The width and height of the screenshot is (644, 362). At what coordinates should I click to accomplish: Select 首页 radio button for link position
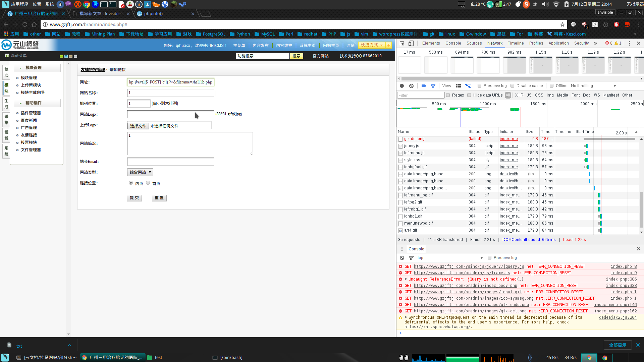click(148, 183)
